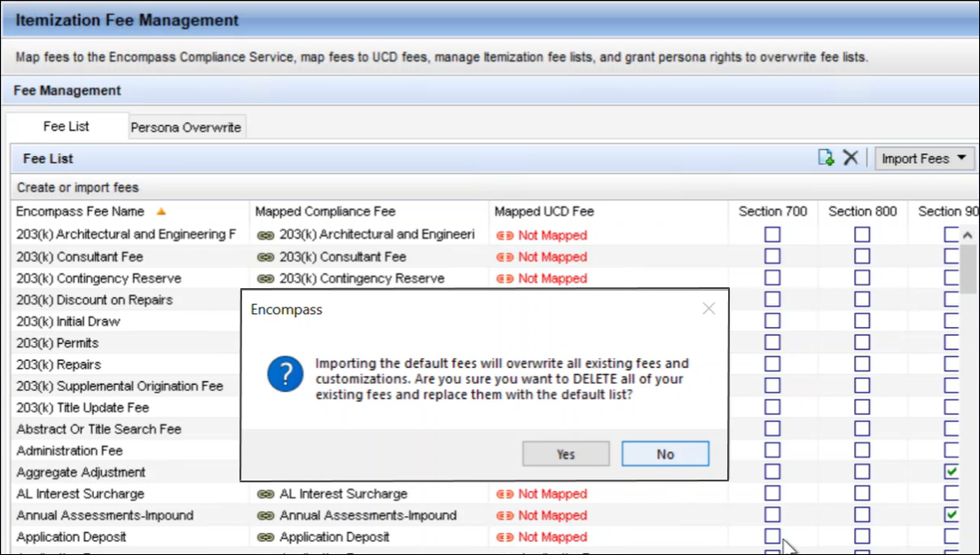Click the chain-link icon for Annual Assessments-Impound mapping
The height and width of the screenshot is (555, 980).
click(266, 516)
